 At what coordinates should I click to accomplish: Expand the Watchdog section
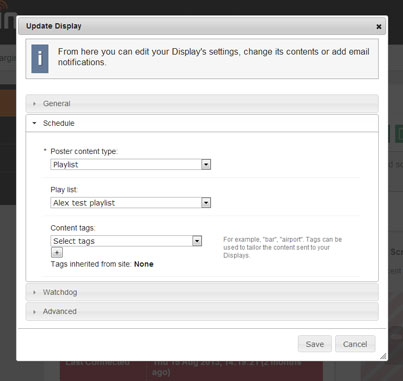tap(202, 292)
